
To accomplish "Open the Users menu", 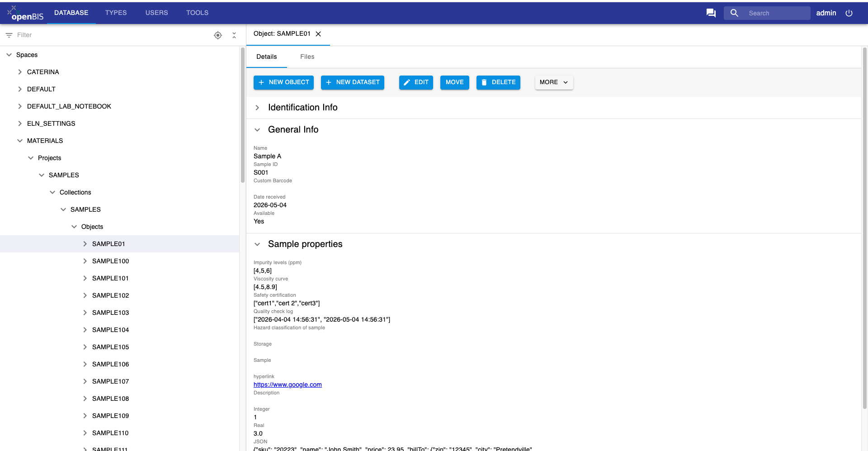I will 156,13.
